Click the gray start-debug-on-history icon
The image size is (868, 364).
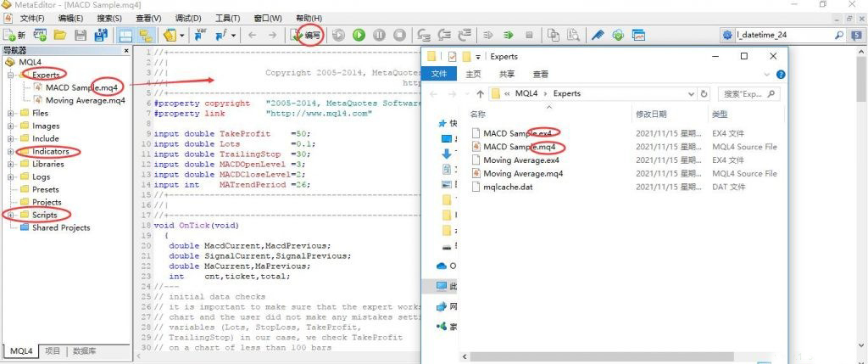(338, 35)
